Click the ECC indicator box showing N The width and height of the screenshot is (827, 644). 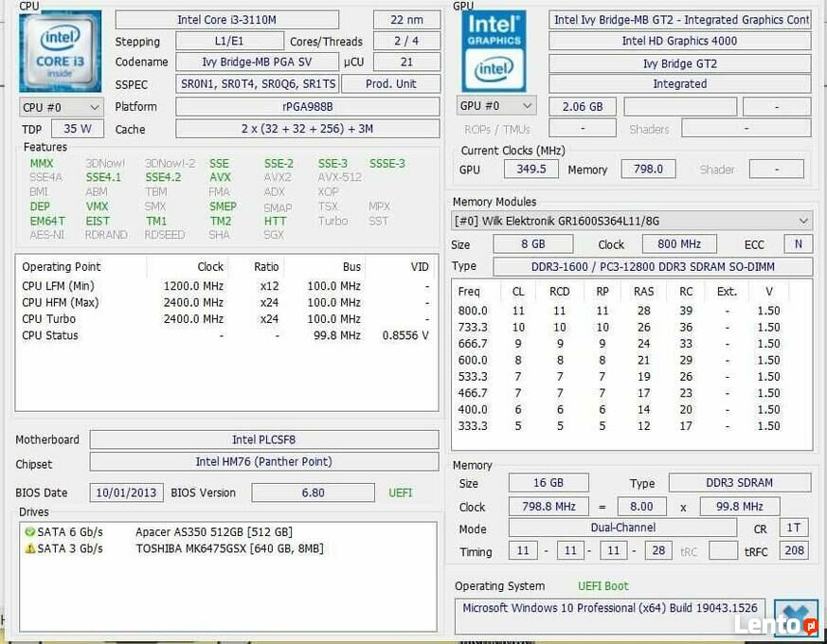click(x=799, y=244)
